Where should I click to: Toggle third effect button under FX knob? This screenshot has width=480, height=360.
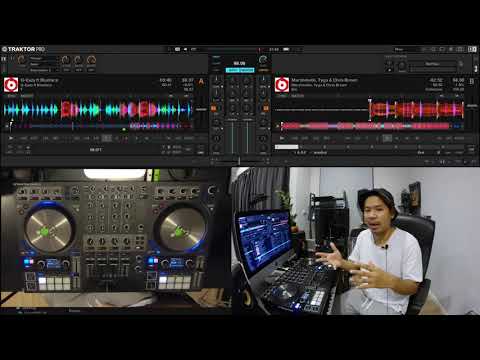pyautogui.click(x=91, y=70)
